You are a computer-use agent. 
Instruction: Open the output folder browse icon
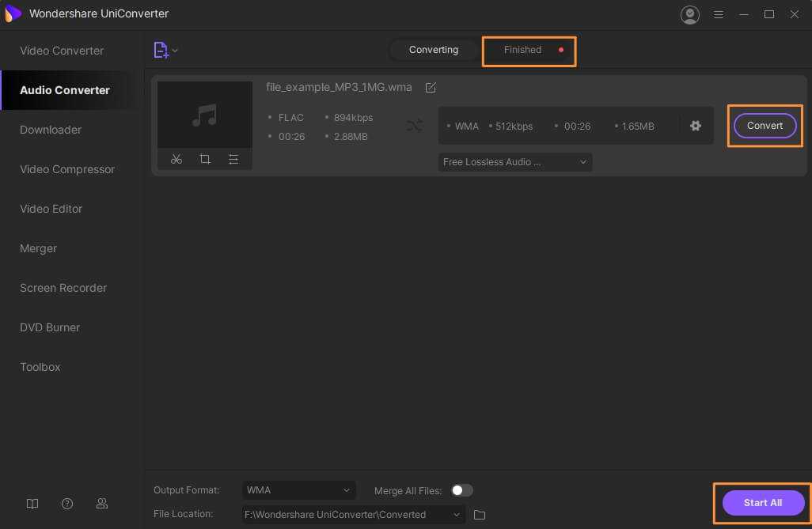(479, 514)
